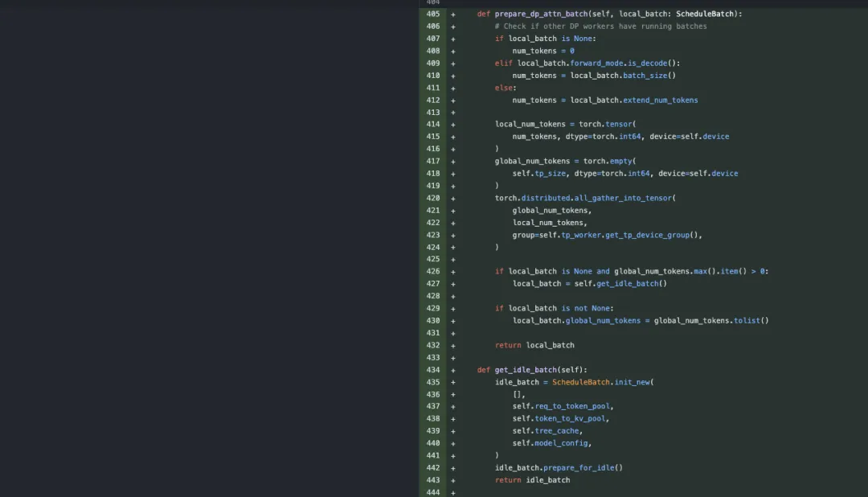This screenshot has width=868, height=497.
Task: Click ScheduleBatch.init_new on line 435
Action: point(600,382)
